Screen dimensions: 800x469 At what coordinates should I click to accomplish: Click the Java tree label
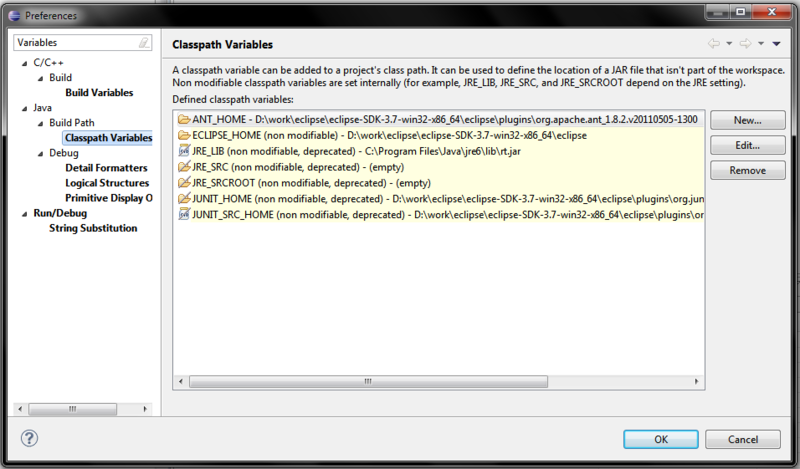tap(42, 108)
